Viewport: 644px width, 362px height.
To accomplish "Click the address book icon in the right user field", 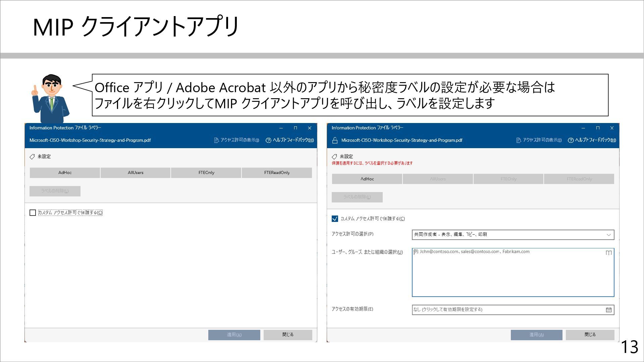I will (x=608, y=253).
